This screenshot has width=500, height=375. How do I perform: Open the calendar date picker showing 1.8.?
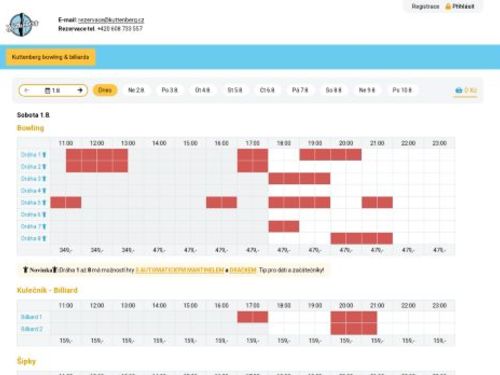[x=52, y=90]
